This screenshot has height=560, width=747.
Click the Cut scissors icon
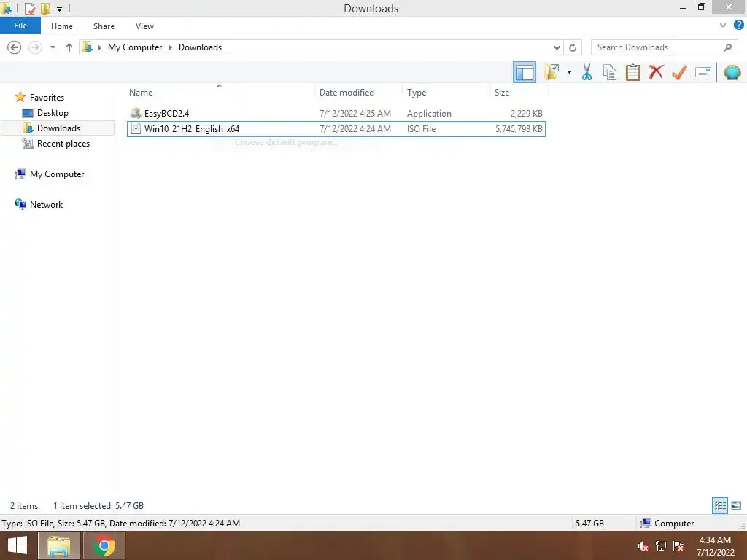(587, 72)
